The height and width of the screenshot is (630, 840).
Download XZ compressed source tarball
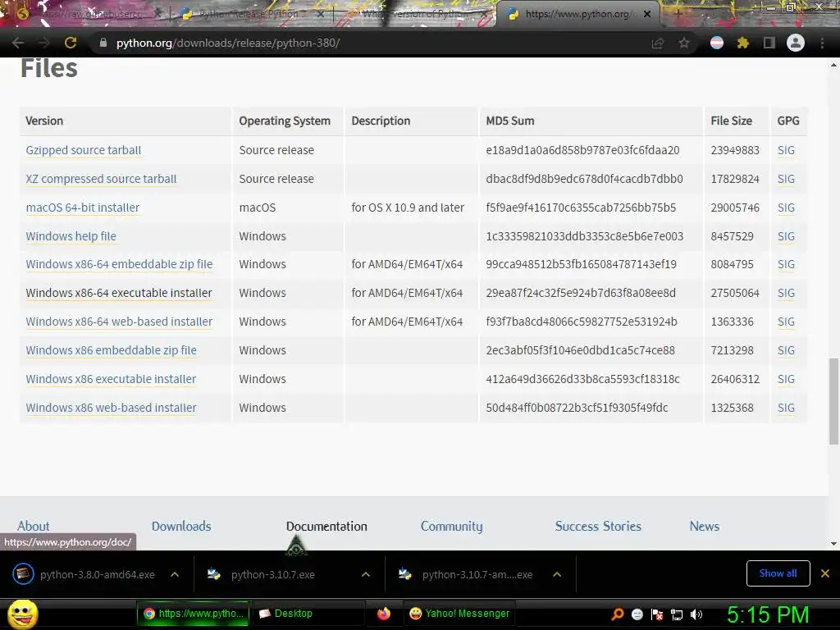pos(101,179)
